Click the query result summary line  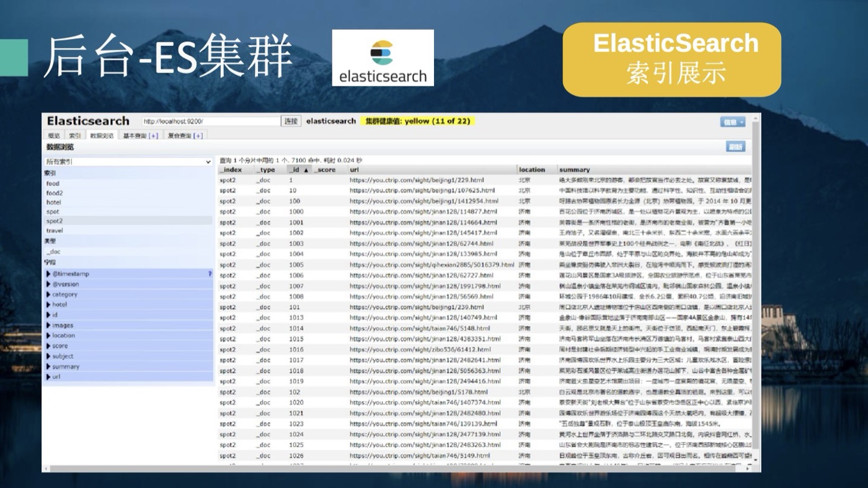point(291,160)
